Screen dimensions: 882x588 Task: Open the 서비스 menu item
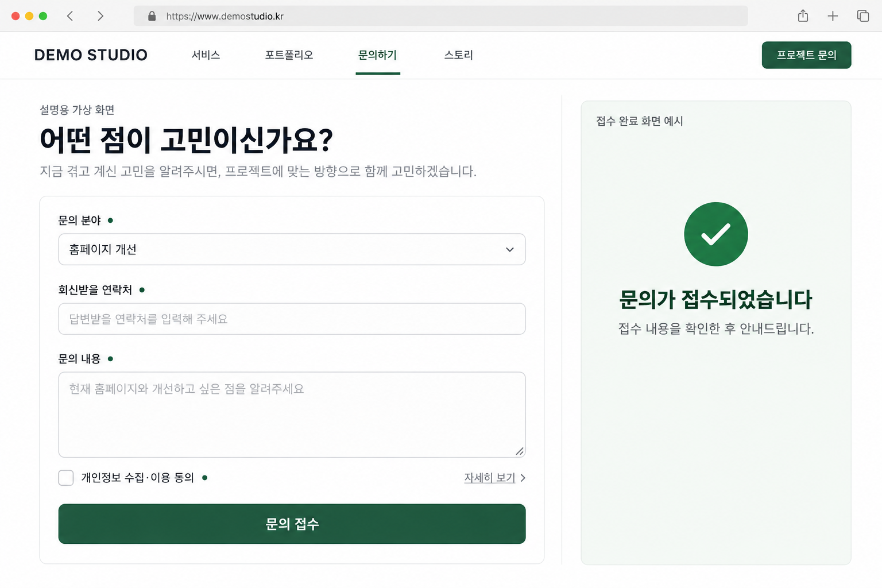(206, 55)
